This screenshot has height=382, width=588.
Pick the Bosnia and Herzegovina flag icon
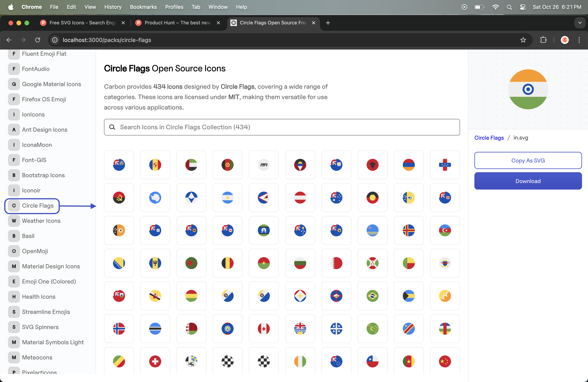tap(119, 263)
